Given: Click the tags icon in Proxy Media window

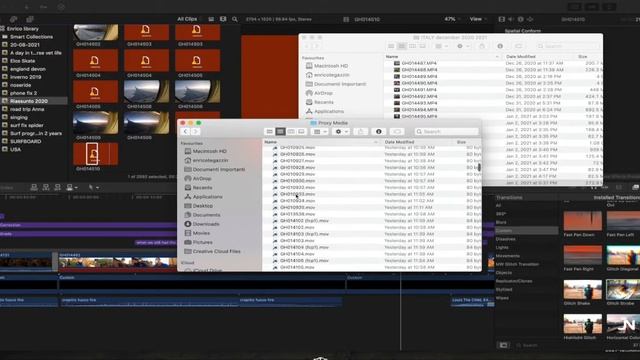Looking at the screenshot, I should pyautogui.click(x=397, y=131).
